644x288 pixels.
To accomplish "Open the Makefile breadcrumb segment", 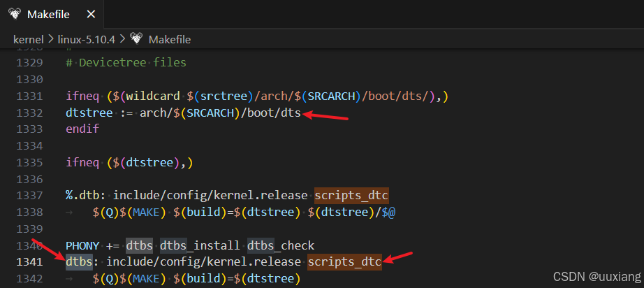I will [170, 39].
